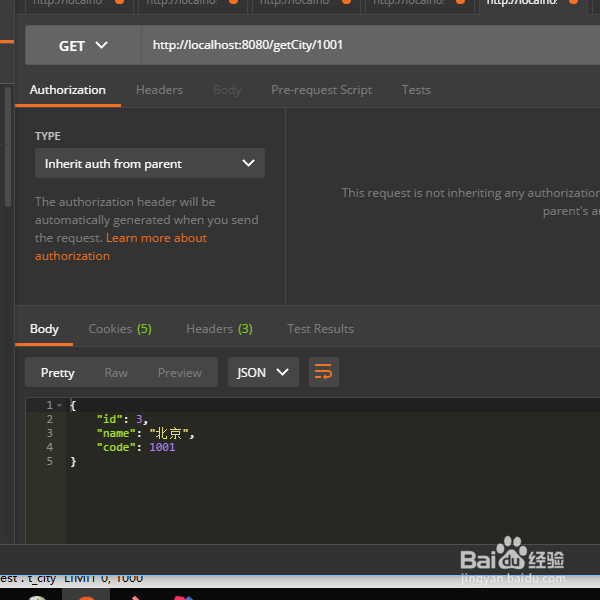Select the response Body tab
The width and height of the screenshot is (600, 600).
(x=44, y=329)
